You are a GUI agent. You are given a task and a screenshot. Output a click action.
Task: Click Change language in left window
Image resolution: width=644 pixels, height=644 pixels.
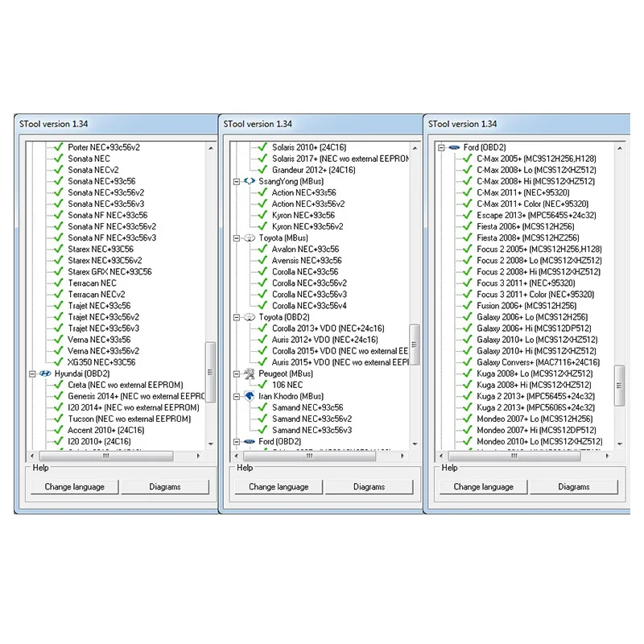pos(74,487)
